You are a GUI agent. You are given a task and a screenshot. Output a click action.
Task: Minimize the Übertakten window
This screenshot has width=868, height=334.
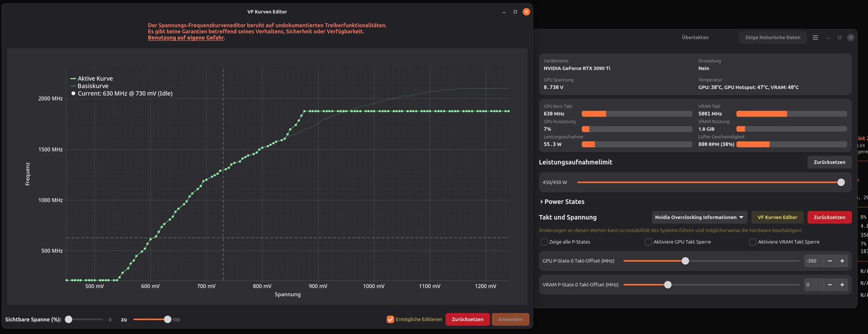828,37
